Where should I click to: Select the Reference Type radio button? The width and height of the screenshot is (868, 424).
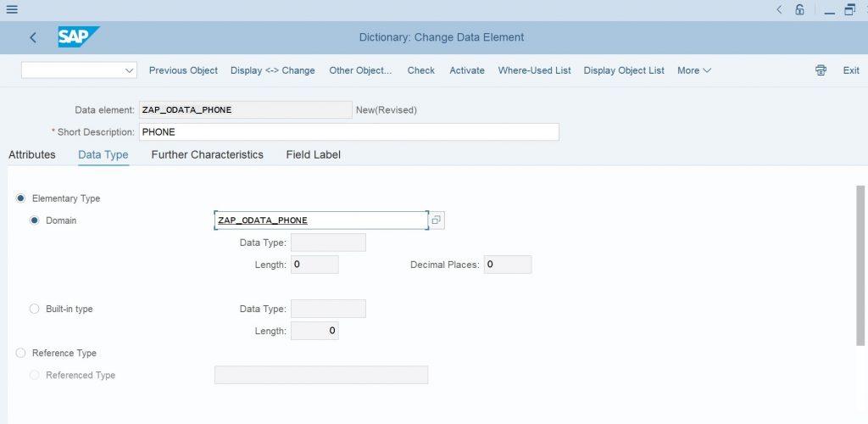pyautogui.click(x=20, y=353)
